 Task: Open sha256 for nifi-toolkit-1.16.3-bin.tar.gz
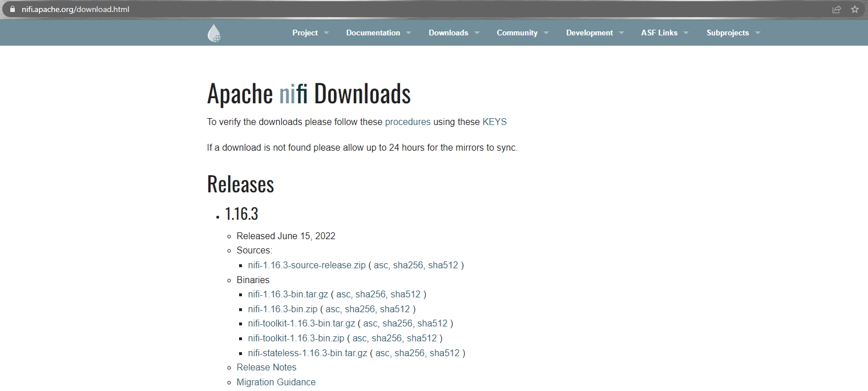(x=398, y=324)
